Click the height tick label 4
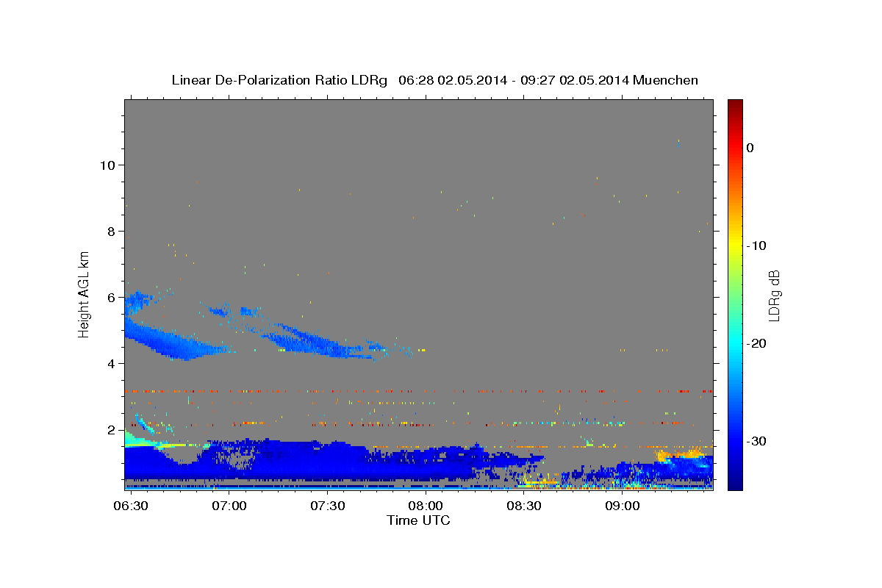The image size is (882, 588). 110,363
